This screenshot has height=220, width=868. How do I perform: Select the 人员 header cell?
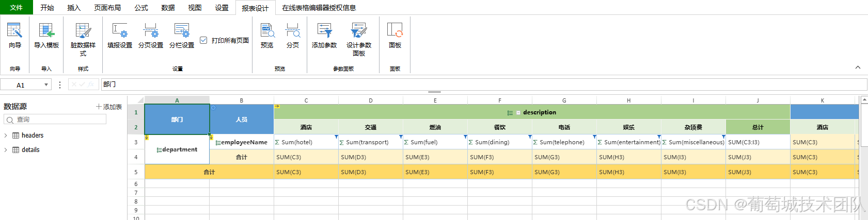pos(242,120)
